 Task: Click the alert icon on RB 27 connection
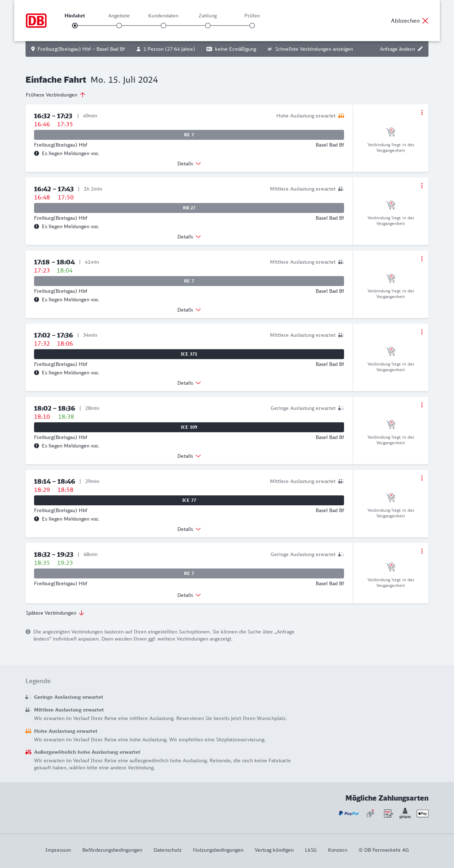[37, 226]
